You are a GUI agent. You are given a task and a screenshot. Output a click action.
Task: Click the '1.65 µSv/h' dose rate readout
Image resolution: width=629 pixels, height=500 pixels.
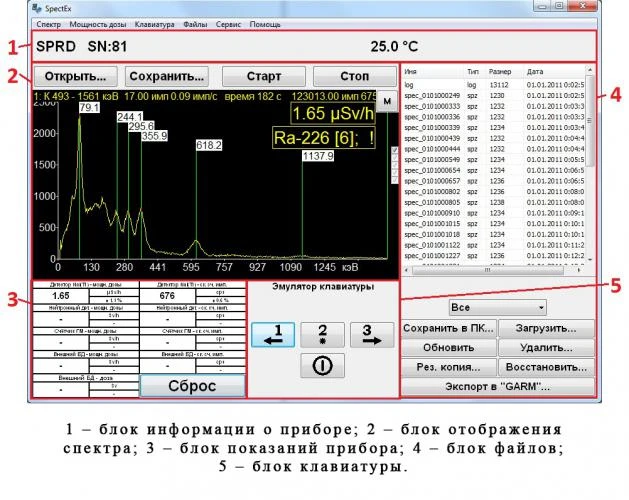coord(333,114)
